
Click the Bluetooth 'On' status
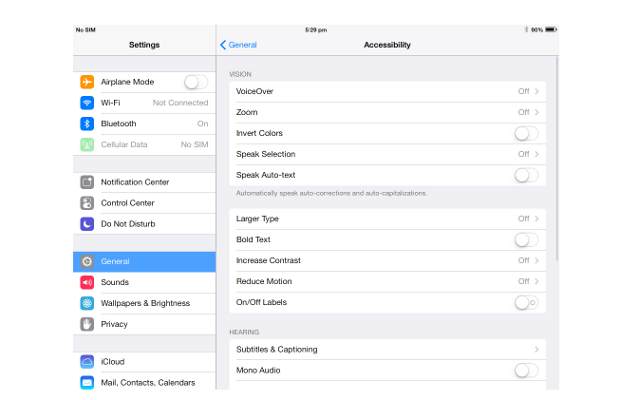[203, 124]
